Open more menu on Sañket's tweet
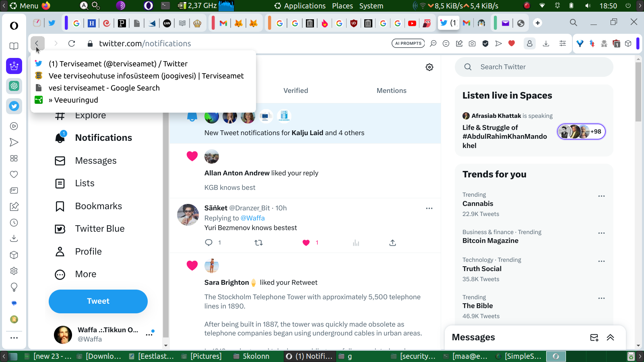 click(x=429, y=208)
